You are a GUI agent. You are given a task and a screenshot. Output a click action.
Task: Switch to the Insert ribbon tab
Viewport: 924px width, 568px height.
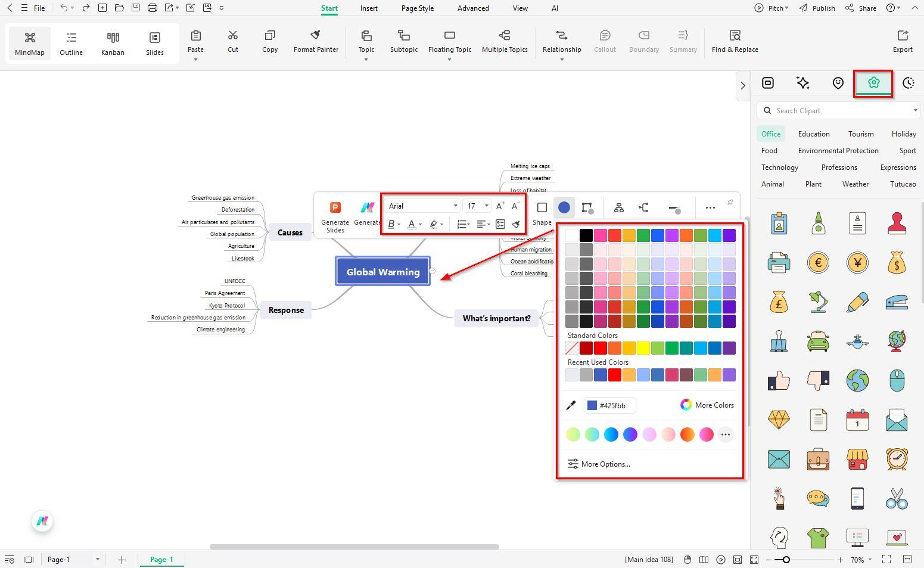pos(369,8)
